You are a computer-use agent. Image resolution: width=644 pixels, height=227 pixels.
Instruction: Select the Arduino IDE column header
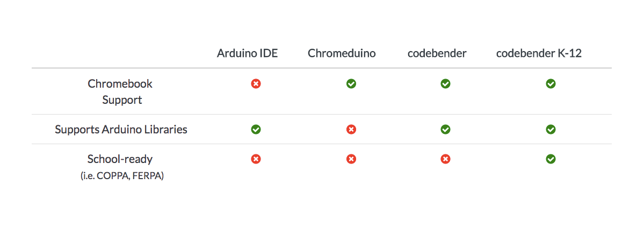point(247,53)
